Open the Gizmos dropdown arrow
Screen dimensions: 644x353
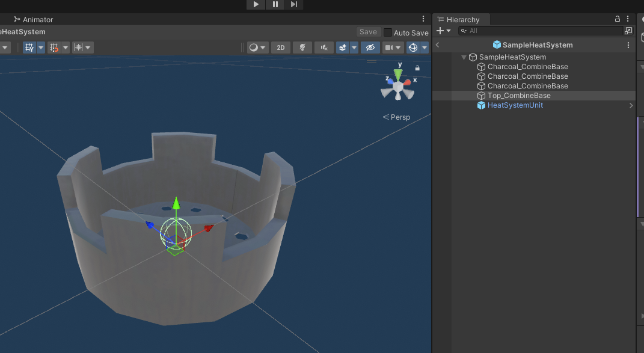[425, 48]
